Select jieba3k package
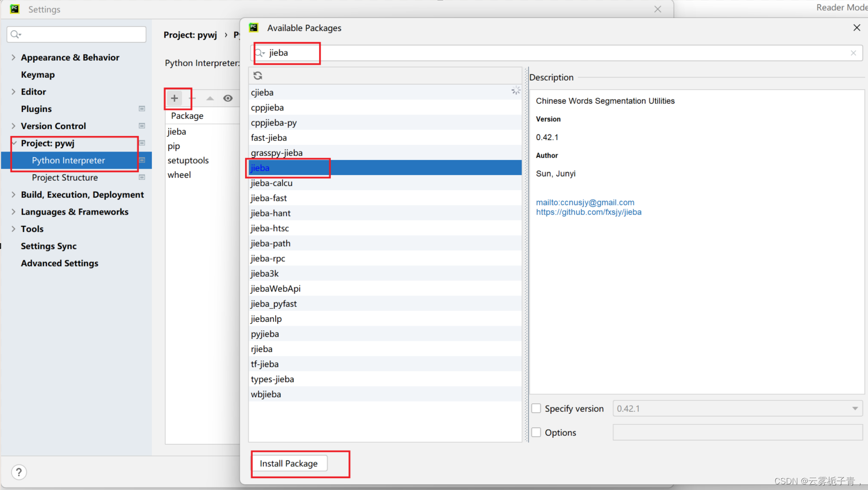868x490 pixels. pos(385,273)
